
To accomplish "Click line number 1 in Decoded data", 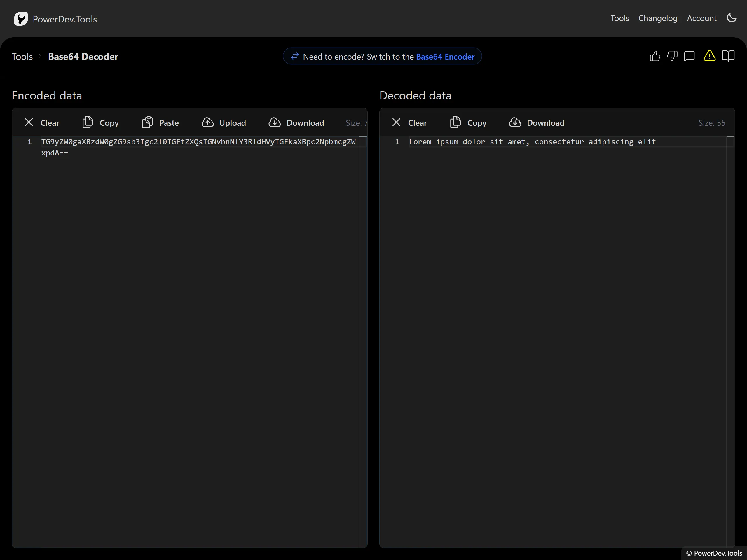I will point(397,142).
